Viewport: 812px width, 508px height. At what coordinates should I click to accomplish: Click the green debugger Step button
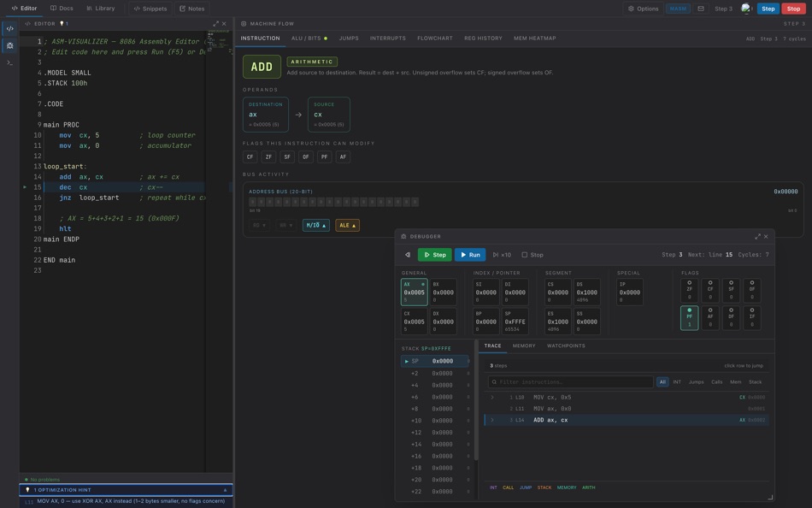pyautogui.click(x=434, y=255)
